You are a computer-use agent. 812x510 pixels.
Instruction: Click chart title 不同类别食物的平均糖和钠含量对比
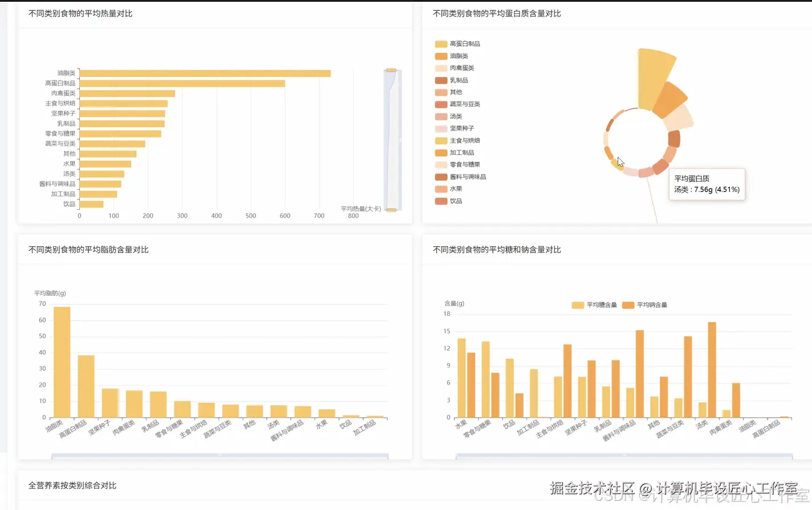click(x=497, y=250)
